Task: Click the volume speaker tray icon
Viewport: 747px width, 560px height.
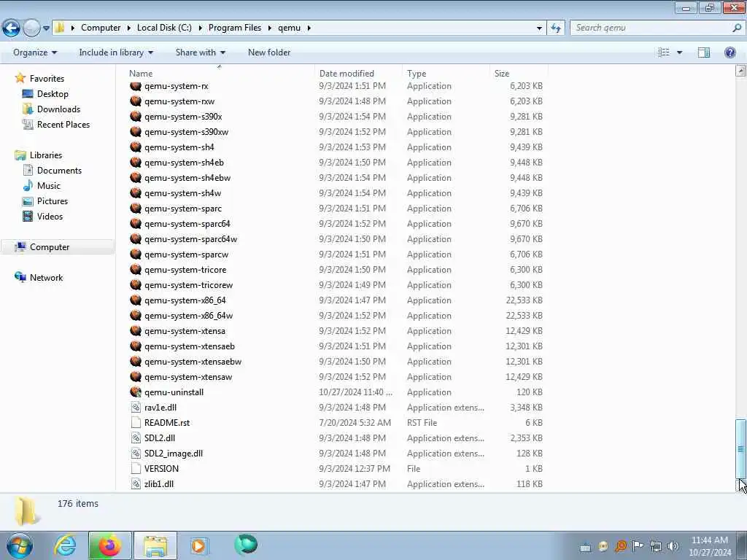Action: point(673,546)
